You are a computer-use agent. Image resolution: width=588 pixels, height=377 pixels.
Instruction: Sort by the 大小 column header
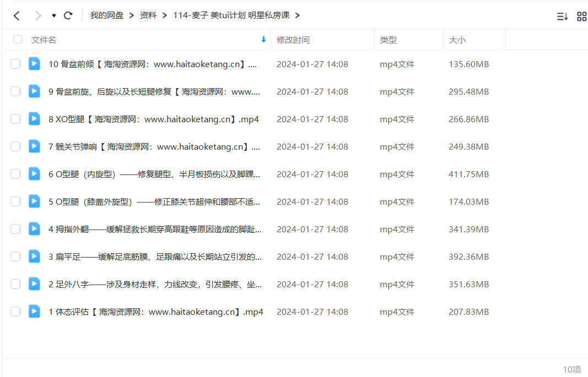457,40
